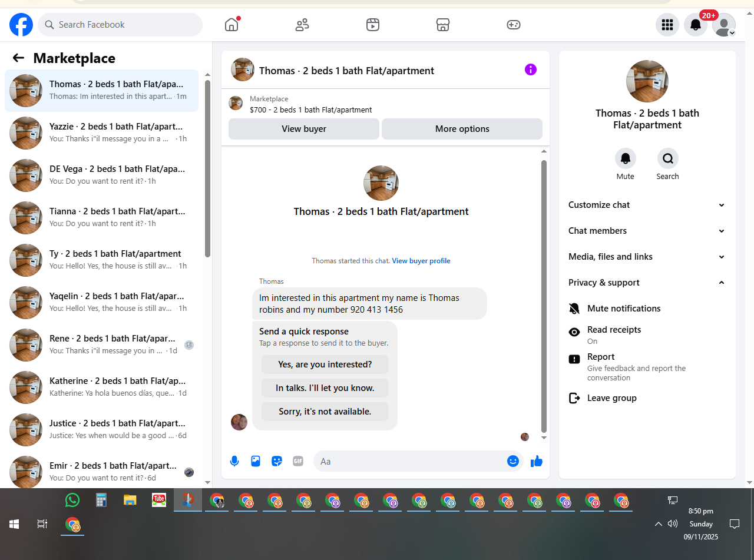Open the Facebook home logo
The width and height of the screenshot is (754, 560).
pos(21,25)
